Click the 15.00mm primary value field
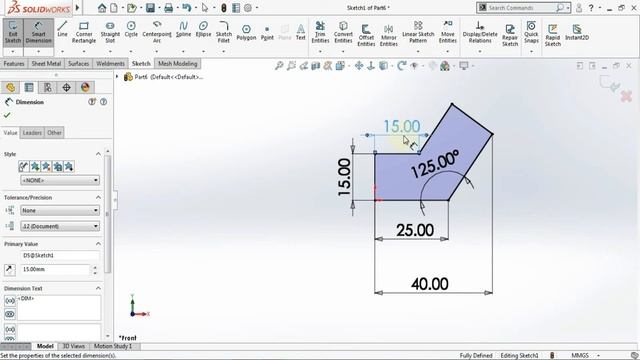Image resolution: width=640 pixels, height=360 pixels. pyautogui.click(x=55, y=269)
